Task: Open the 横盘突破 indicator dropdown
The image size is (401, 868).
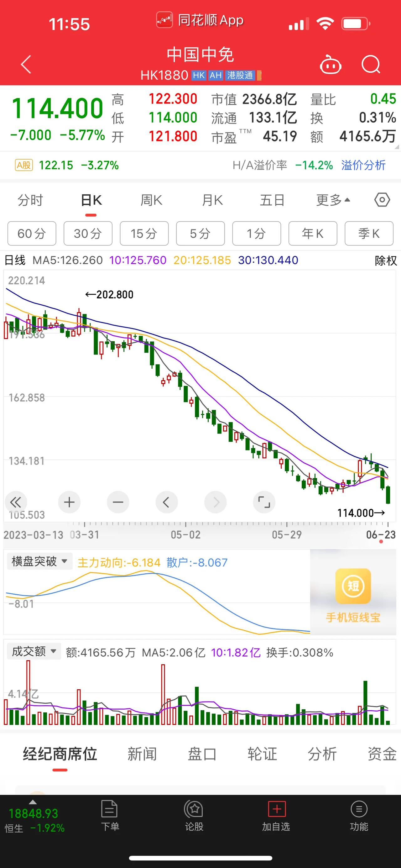Action: [40, 561]
